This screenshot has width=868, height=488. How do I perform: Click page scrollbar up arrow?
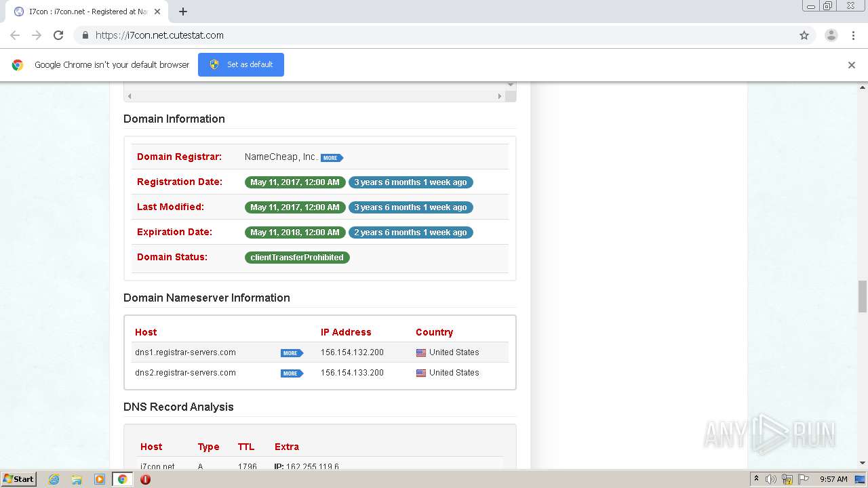863,87
